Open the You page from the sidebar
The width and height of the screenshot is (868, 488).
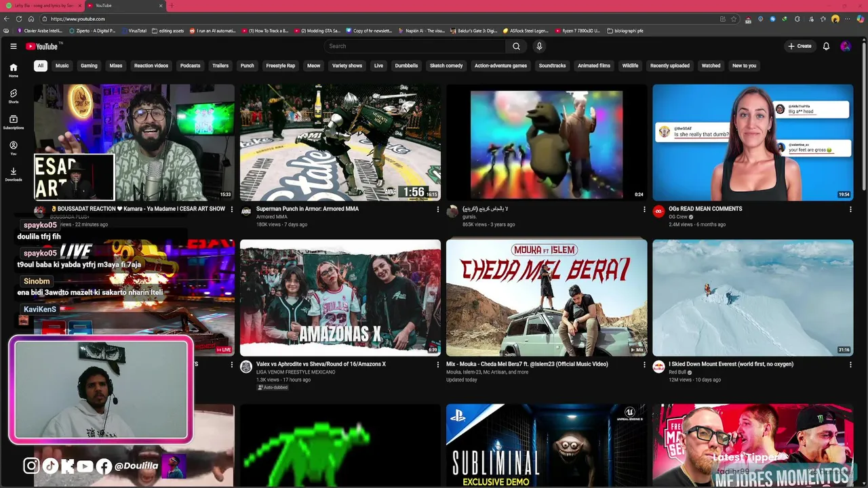tap(14, 148)
